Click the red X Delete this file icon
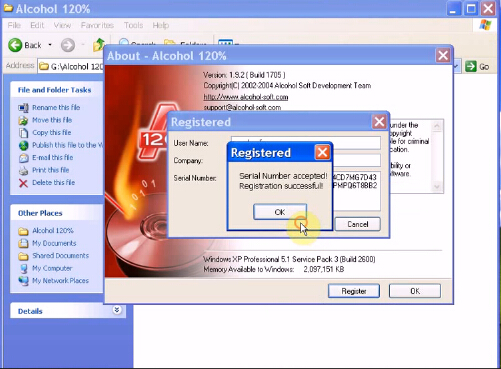The image size is (501, 369). [23, 183]
